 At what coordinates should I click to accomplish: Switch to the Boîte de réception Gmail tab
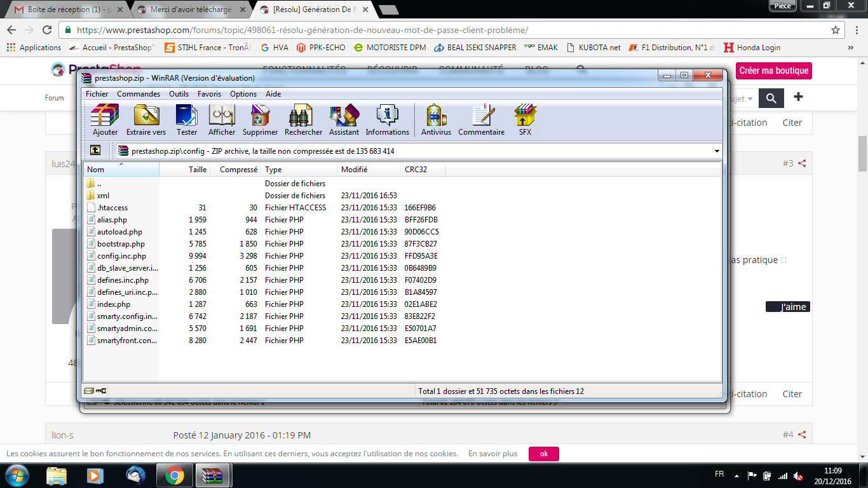pos(66,10)
